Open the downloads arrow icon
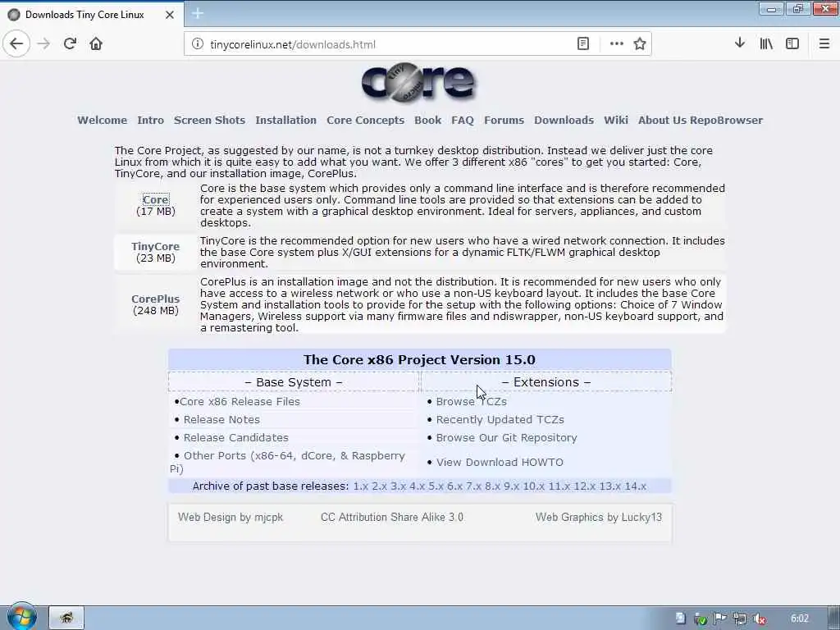This screenshot has width=840, height=630. click(x=740, y=43)
